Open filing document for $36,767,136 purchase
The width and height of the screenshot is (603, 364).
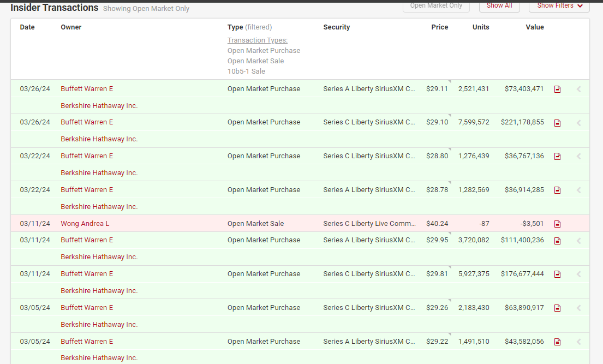pyautogui.click(x=557, y=156)
